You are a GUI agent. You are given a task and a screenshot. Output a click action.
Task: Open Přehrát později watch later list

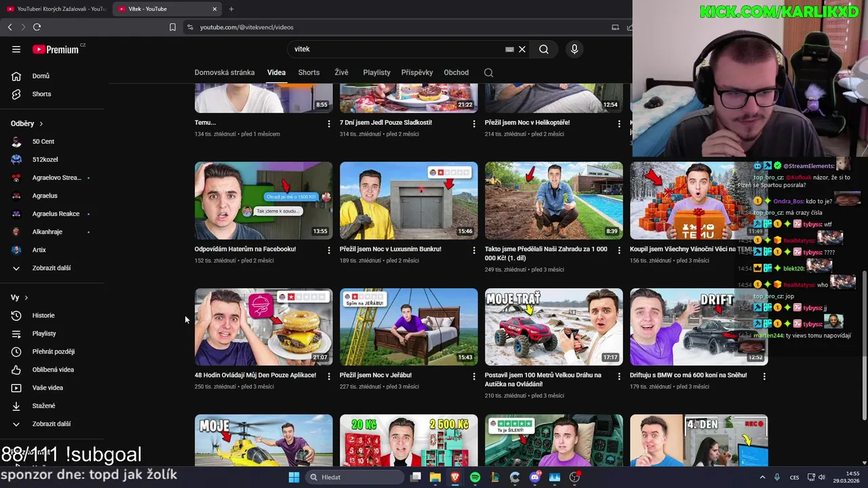[53, 352]
